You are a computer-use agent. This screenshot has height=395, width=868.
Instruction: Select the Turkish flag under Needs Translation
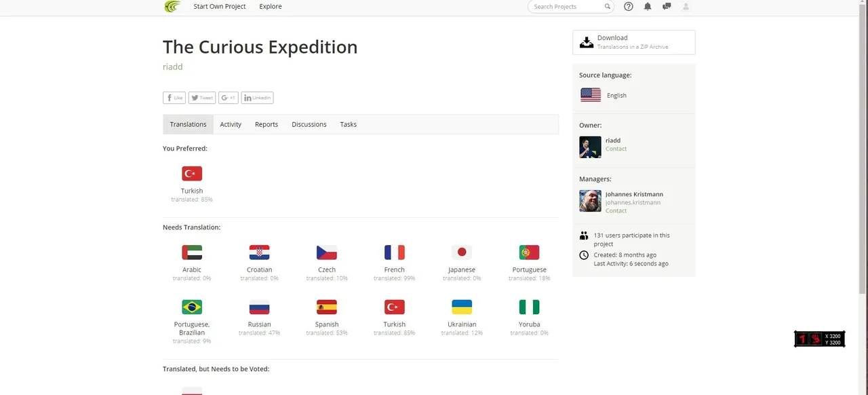pos(394,307)
